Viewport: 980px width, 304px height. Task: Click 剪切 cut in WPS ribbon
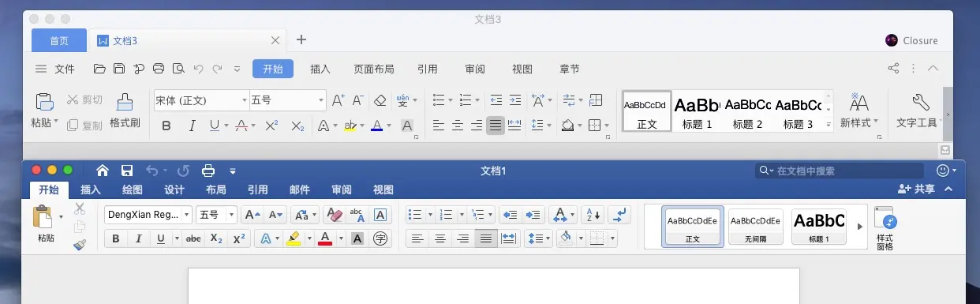coord(84,99)
